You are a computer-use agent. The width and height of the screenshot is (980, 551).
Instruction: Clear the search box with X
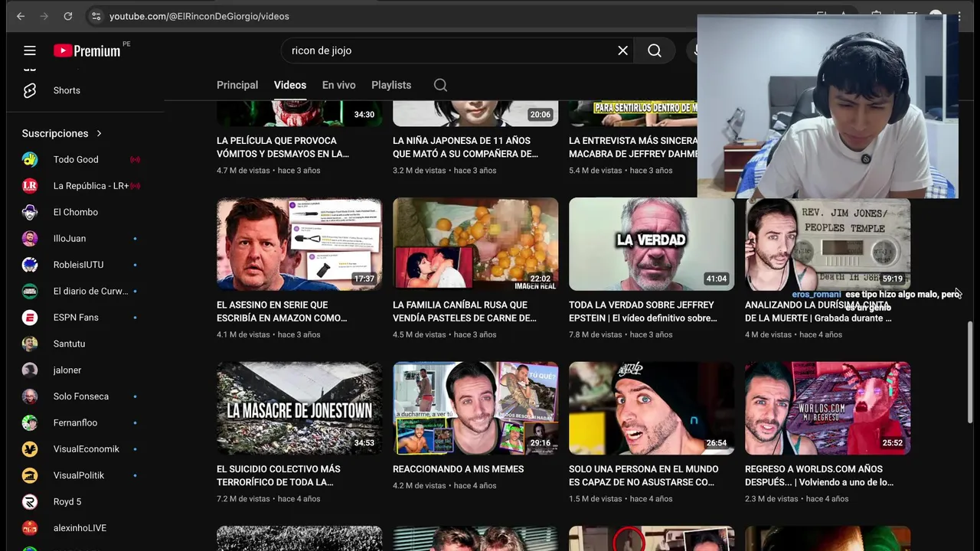pyautogui.click(x=622, y=51)
